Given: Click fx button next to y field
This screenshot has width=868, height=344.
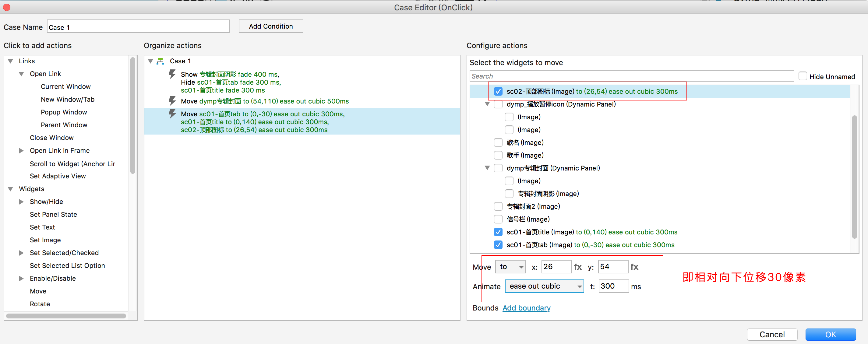Looking at the screenshot, I should pos(634,267).
